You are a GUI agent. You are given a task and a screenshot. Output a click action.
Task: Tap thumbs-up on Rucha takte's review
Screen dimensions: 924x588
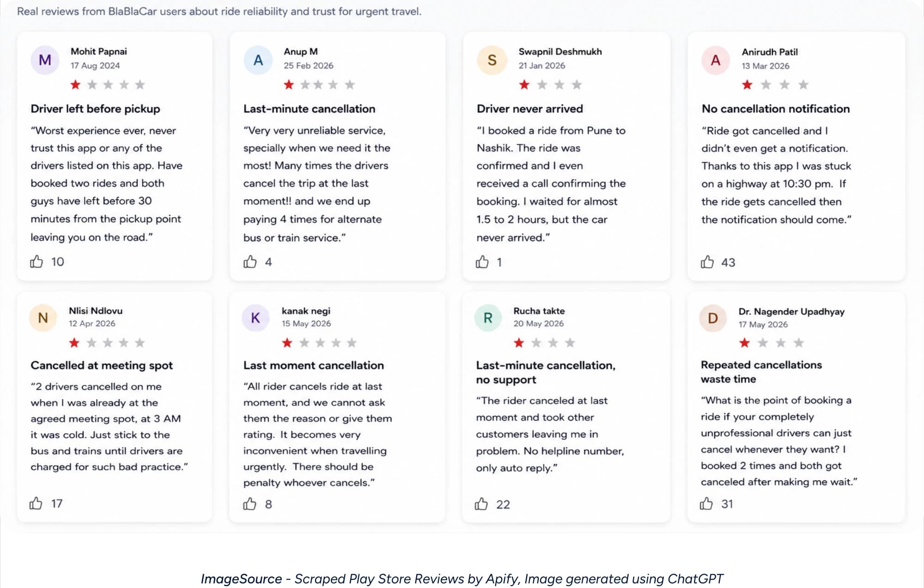[481, 504]
